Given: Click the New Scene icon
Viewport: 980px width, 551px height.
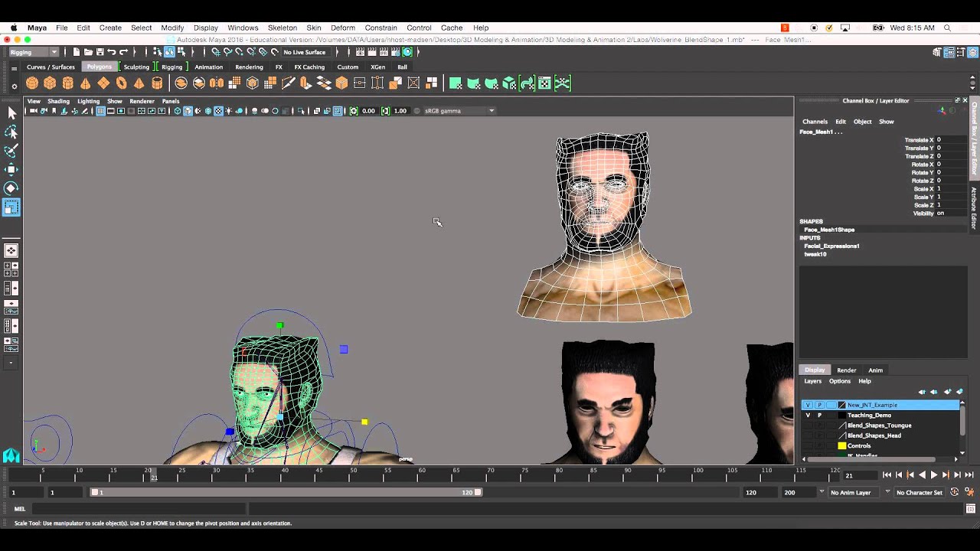Looking at the screenshot, I should (77, 52).
